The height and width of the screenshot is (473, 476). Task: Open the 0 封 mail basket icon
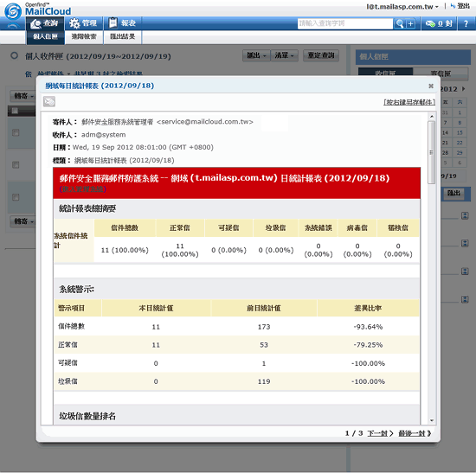coord(439,23)
